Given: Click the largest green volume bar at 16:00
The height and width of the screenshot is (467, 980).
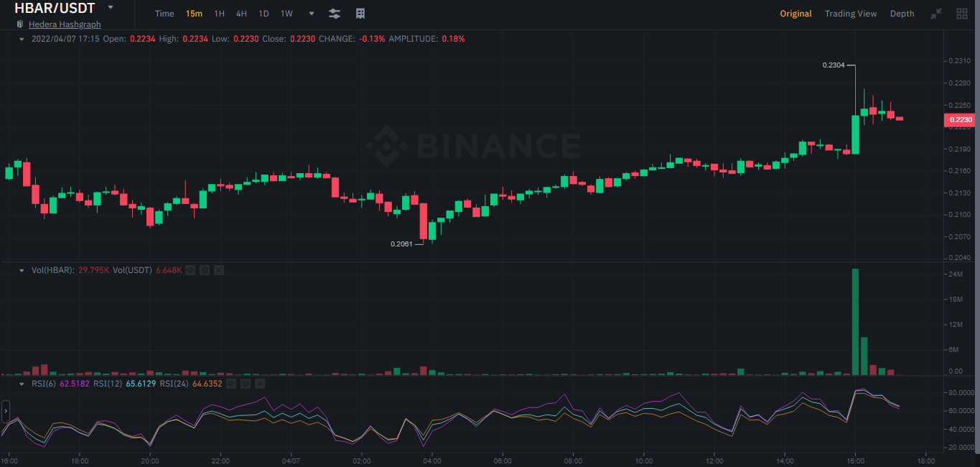Looking at the screenshot, I should [855, 322].
